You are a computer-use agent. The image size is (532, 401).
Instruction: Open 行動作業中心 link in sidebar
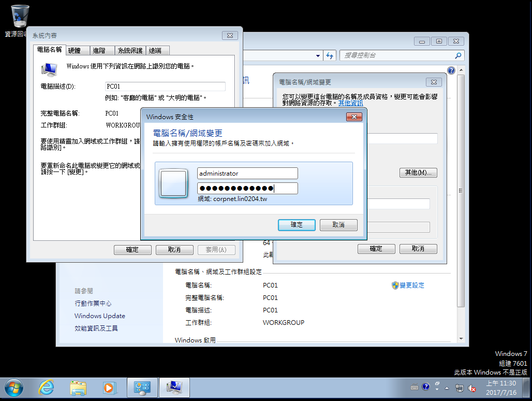pyautogui.click(x=93, y=303)
